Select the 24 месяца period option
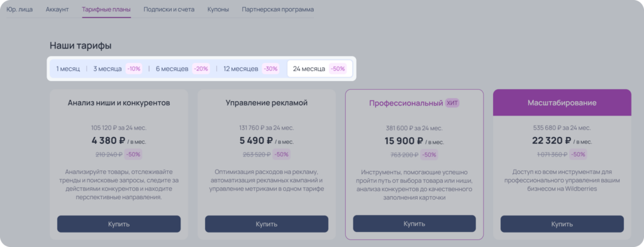644x247 pixels. pyautogui.click(x=319, y=69)
